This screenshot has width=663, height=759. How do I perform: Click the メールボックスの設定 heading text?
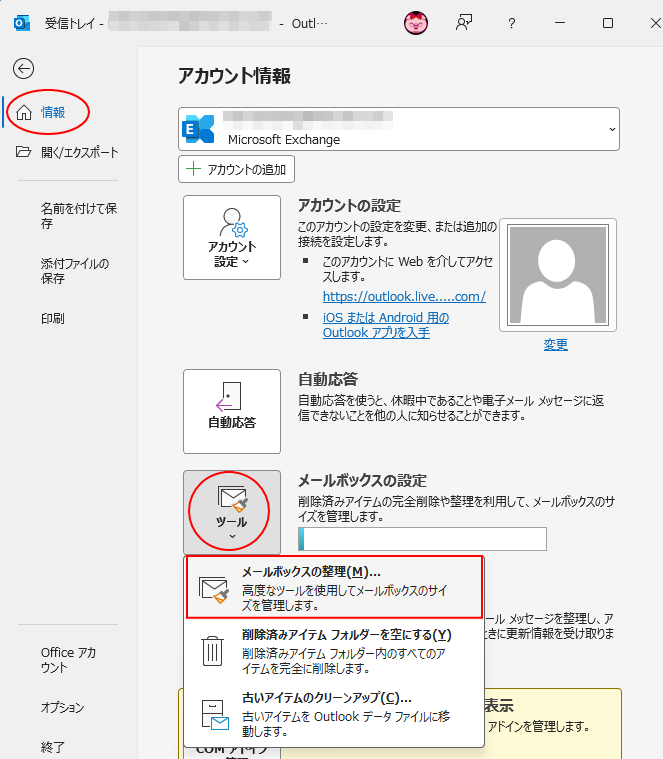click(x=362, y=481)
